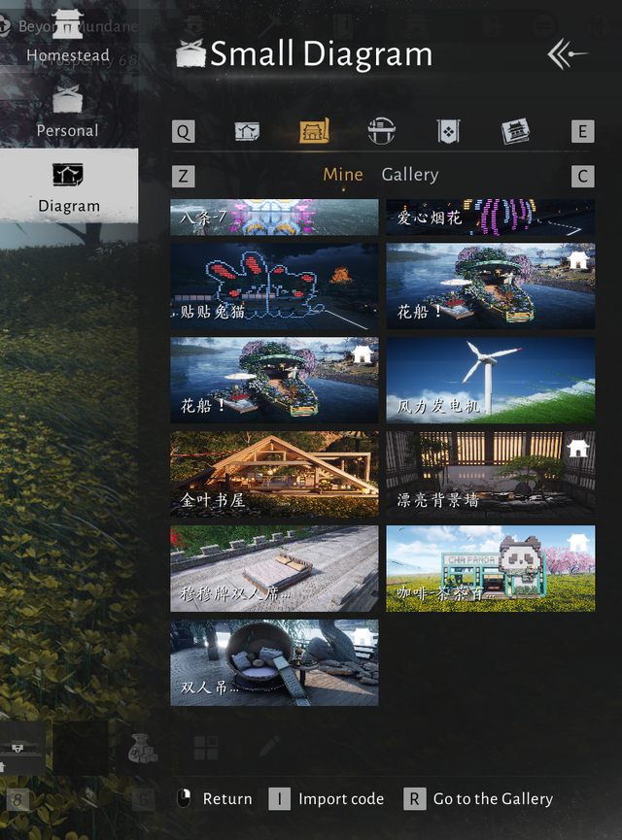This screenshot has width=622, height=840.
Task: Click the R key icon
Action: pos(414,799)
